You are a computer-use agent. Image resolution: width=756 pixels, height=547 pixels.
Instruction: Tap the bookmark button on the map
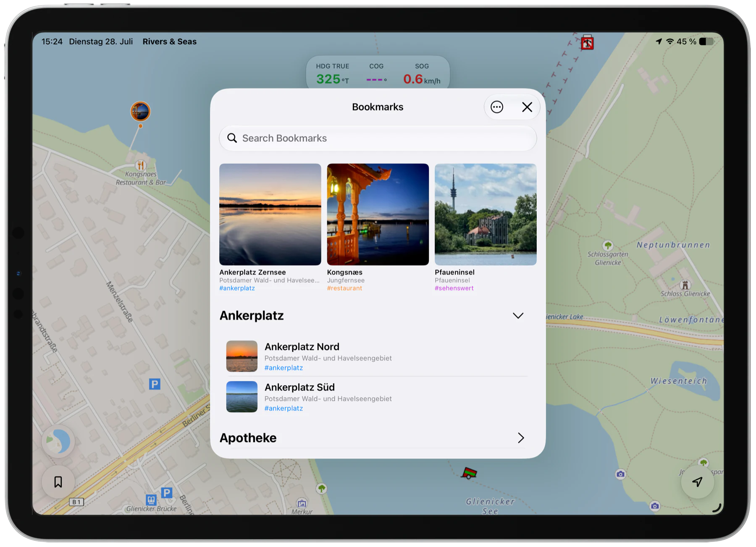pyautogui.click(x=58, y=482)
